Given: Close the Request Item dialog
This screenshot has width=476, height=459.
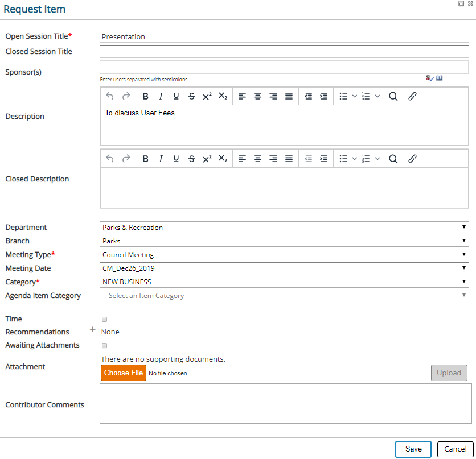Looking at the screenshot, I should 470,3.
